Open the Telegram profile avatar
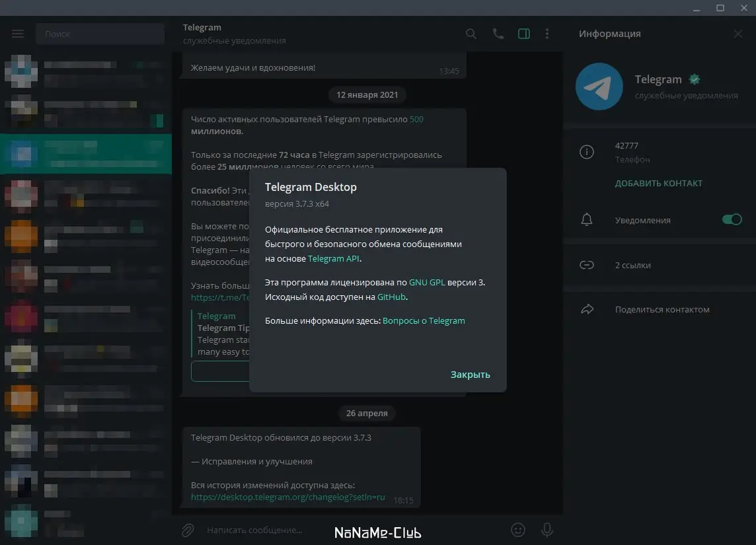Viewport: 756px width, 545px height. (x=599, y=87)
